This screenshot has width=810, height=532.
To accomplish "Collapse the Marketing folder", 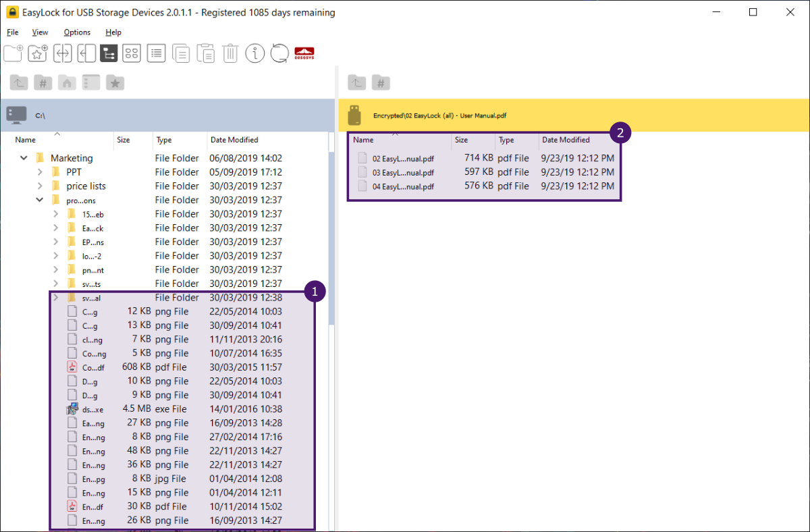I will click(24, 158).
